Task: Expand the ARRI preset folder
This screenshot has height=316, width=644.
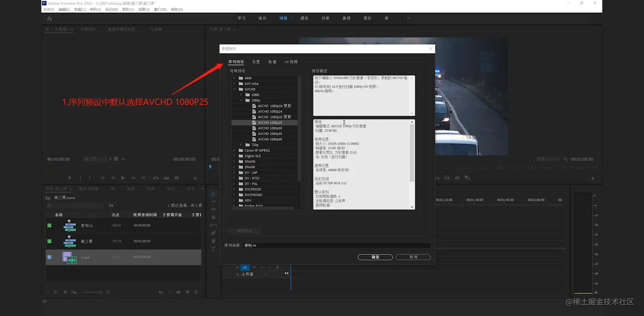Action: (234, 78)
